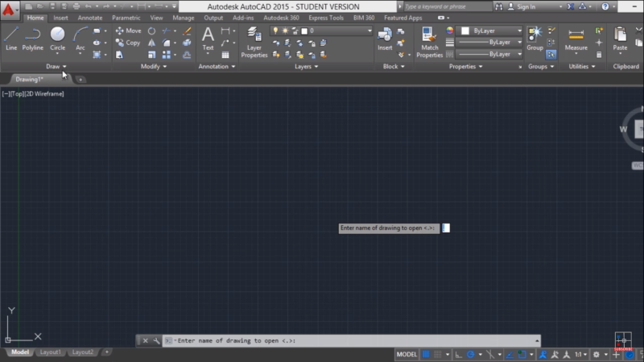Add a new drawing tab with plus
Image resolution: width=644 pixels, height=362 pixels.
(80, 80)
